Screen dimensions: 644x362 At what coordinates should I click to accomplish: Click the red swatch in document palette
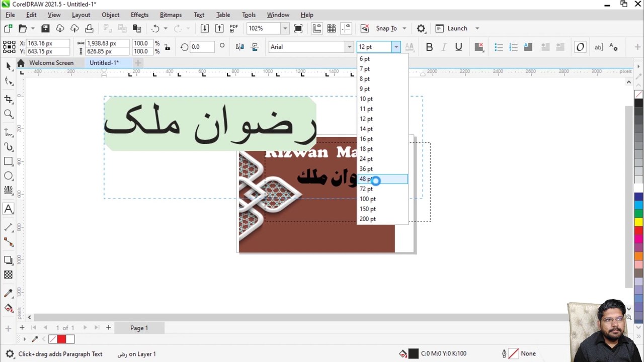(x=61, y=339)
